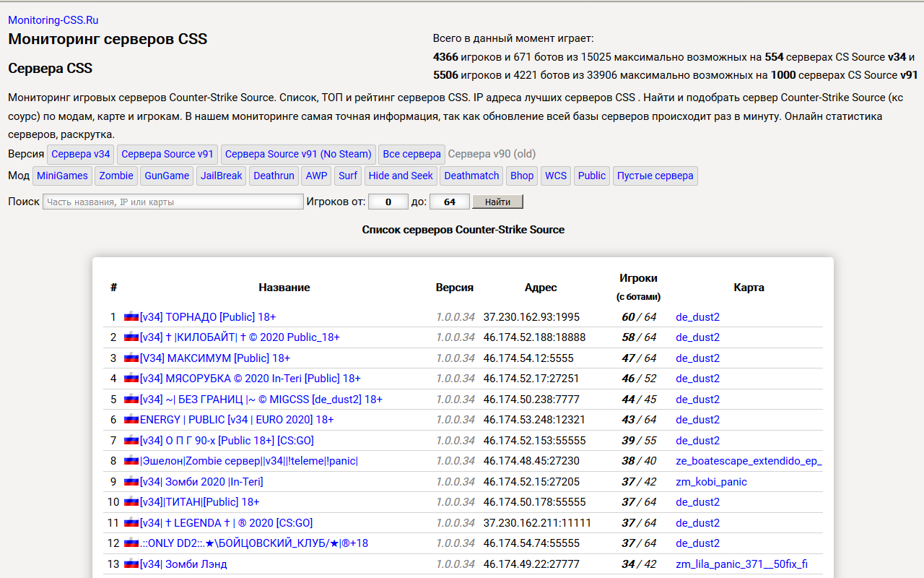Open server [v34] ТОРНАДО [Public] 18+
This screenshot has width=924, height=578.
click(208, 316)
